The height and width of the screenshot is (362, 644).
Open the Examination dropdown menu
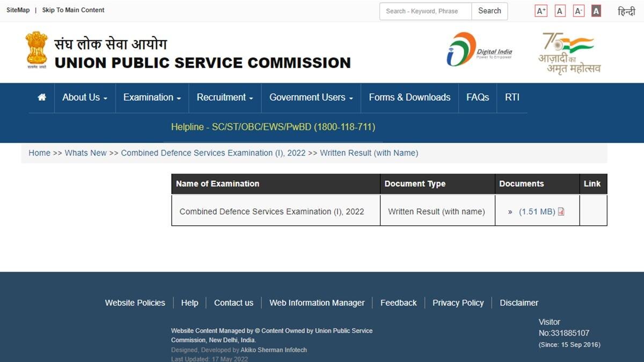pos(151,98)
